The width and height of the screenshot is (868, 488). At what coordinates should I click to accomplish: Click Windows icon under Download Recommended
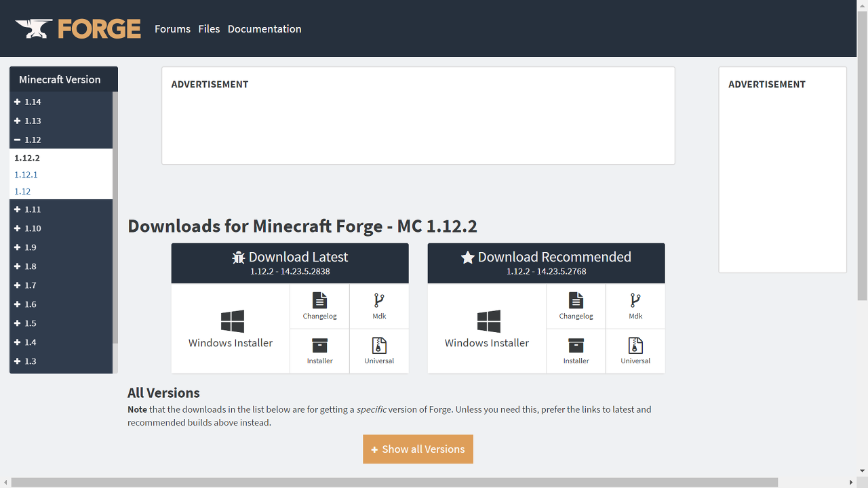(489, 321)
